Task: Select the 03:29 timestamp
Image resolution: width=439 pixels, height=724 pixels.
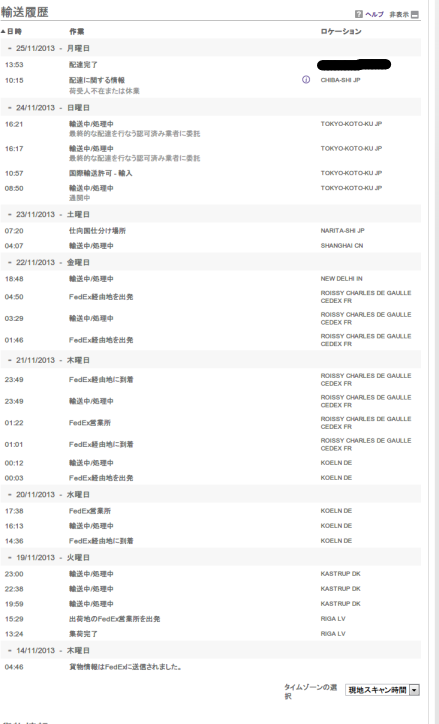Action: [x=14, y=319]
